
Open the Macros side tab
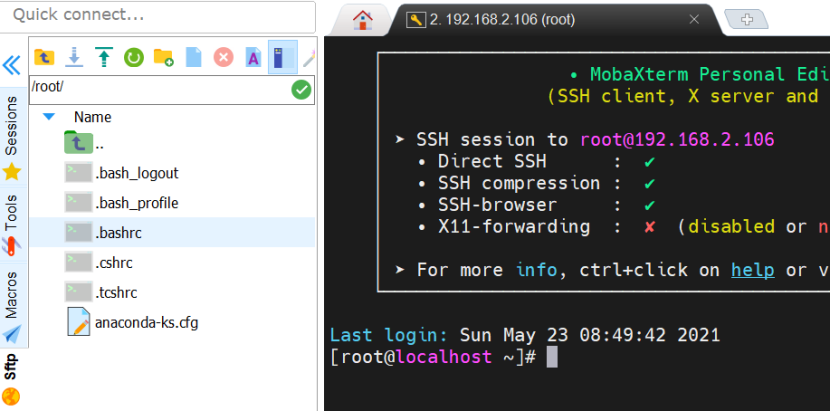(12, 306)
